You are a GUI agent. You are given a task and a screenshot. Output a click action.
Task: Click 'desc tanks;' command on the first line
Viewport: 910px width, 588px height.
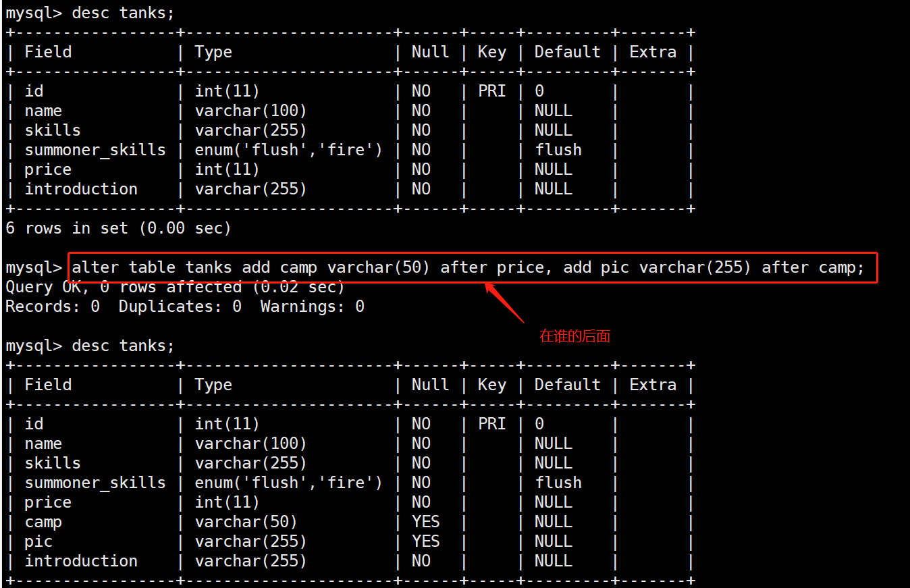[x=124, y=14]
